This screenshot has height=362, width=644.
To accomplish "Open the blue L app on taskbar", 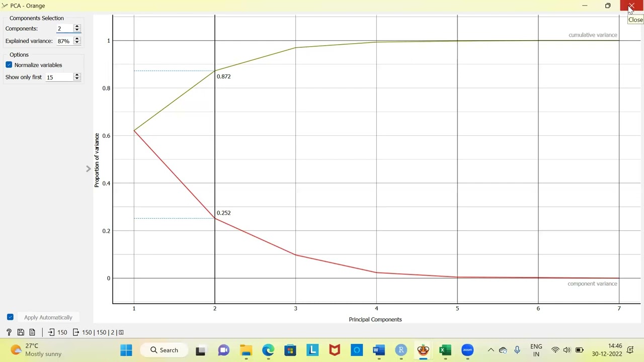I will (x=312, y=350).
